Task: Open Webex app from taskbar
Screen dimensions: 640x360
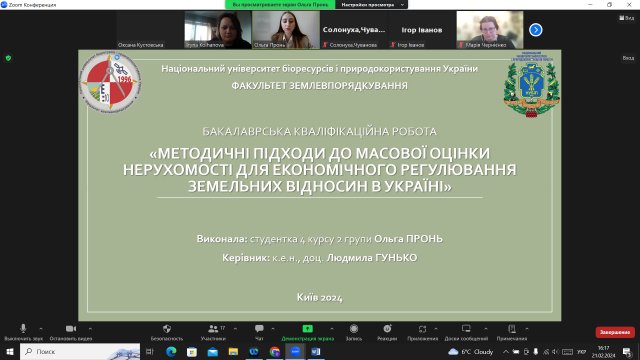Action: 254,351
